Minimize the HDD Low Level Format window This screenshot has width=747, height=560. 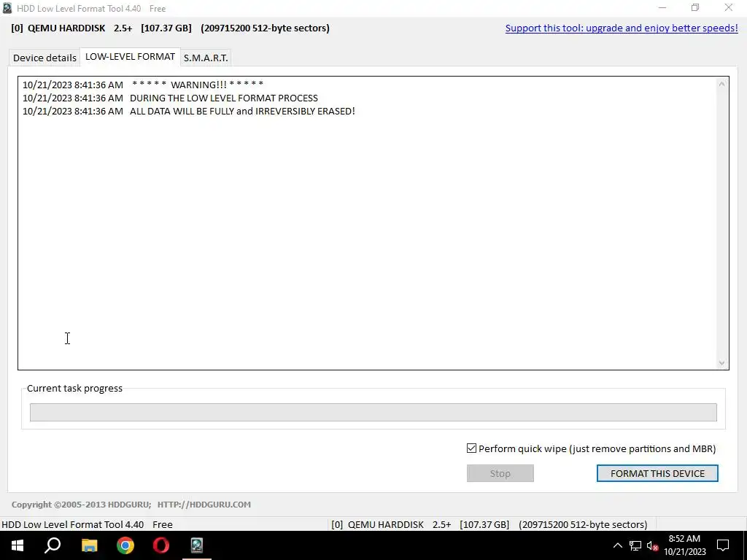(x=662, y=8)
